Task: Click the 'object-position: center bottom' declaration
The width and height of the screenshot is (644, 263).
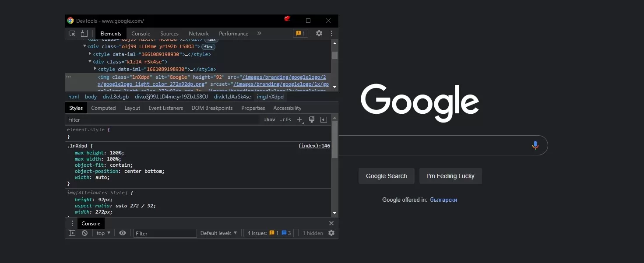Action: 120,171
